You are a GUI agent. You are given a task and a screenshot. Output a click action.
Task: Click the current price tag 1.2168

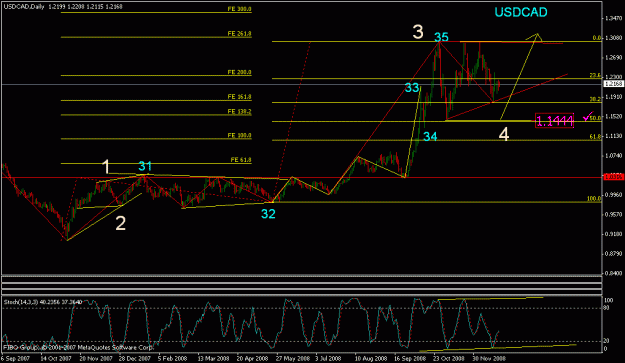(614, 84)
